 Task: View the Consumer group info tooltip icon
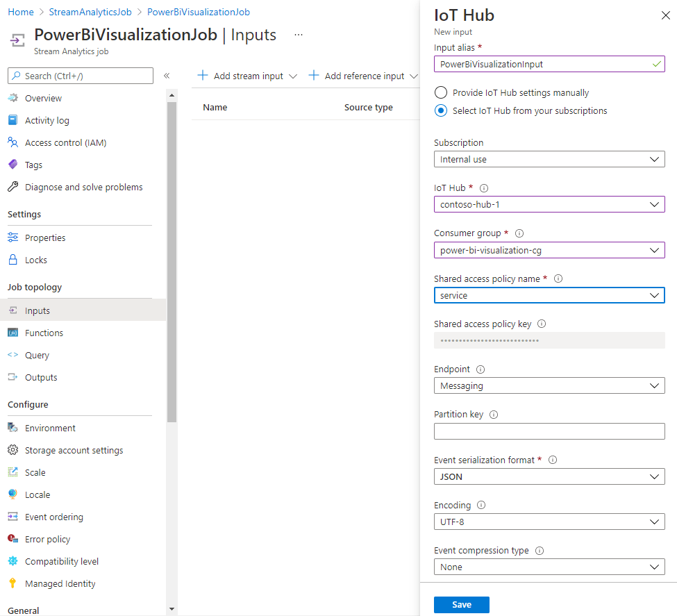[x=519, y=233]
